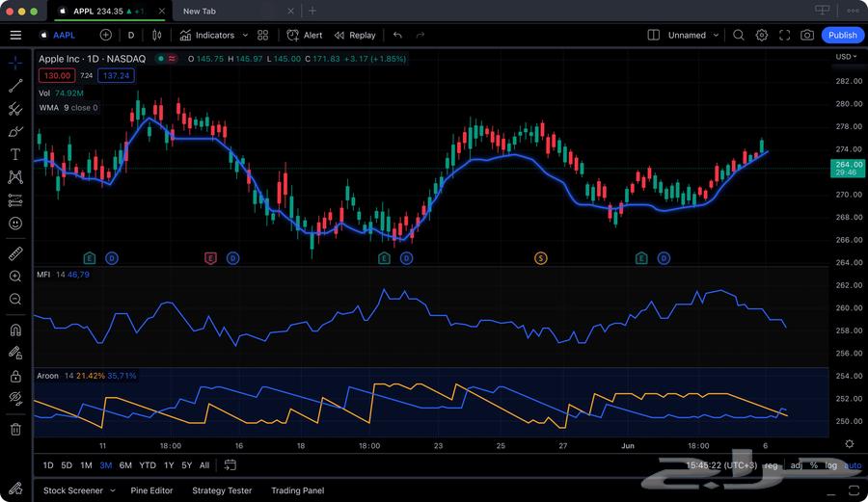
Task: Toggle log scale
Action: (831, 465)
